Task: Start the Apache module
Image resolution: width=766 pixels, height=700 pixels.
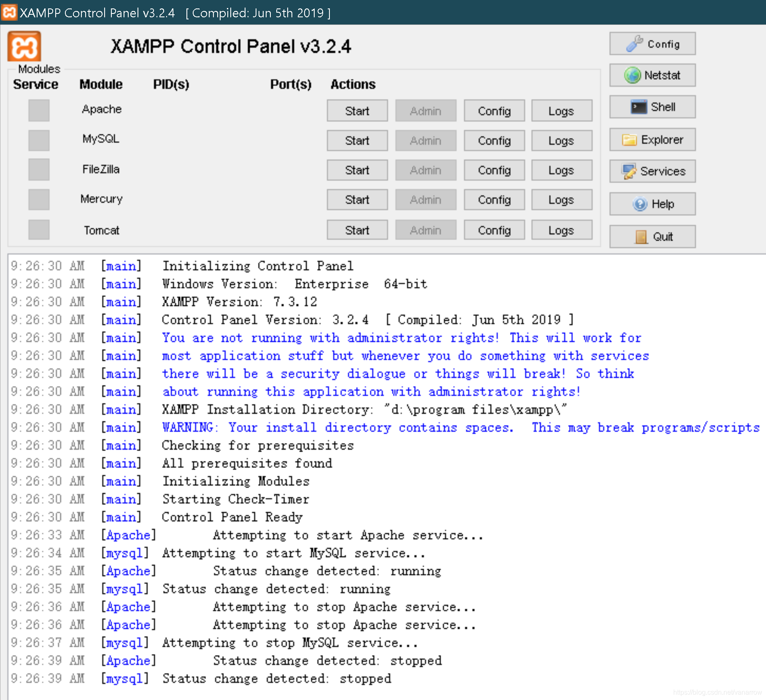Action: tap(357, 111)
